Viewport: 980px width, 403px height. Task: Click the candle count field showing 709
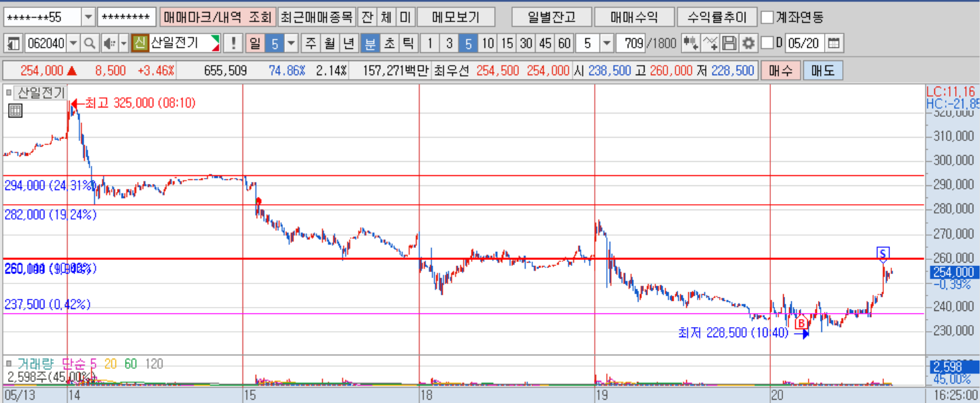pyautogui.click(x=629, y=44)
